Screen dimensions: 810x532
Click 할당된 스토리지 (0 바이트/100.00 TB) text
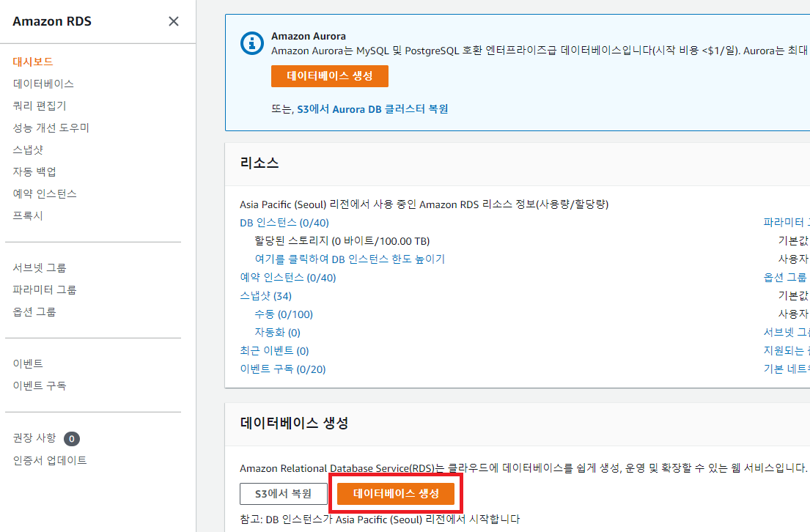click(342, 240)
